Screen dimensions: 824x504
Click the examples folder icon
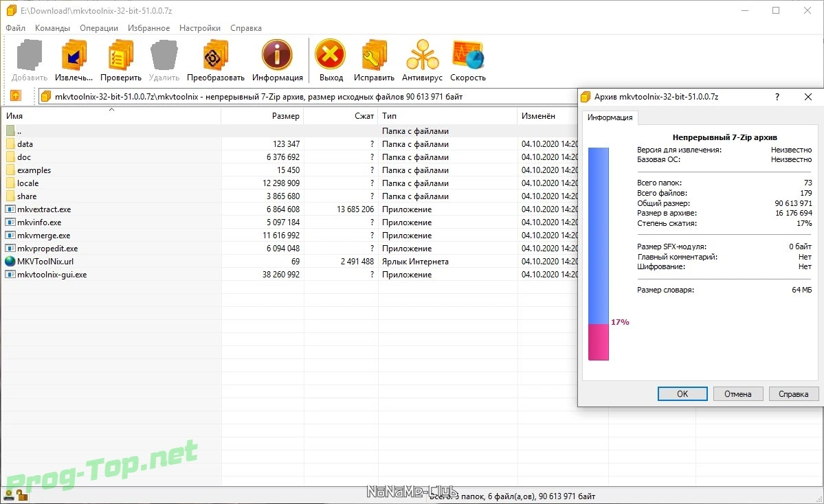[10, 170]
